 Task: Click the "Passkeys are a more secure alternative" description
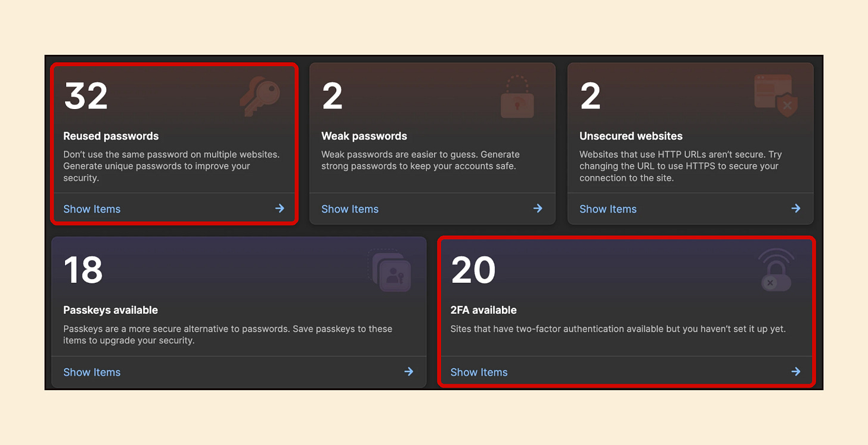coord(228,335)
